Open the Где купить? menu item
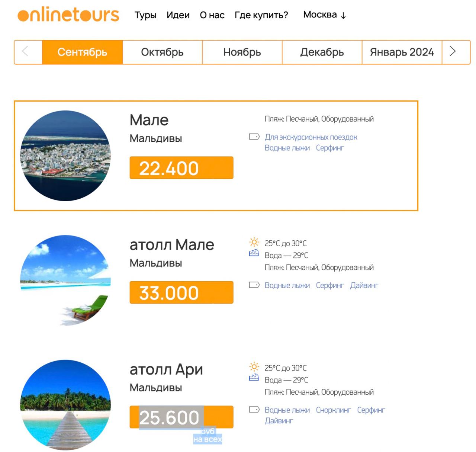476x452 pixels. click(x=261, y=15)
